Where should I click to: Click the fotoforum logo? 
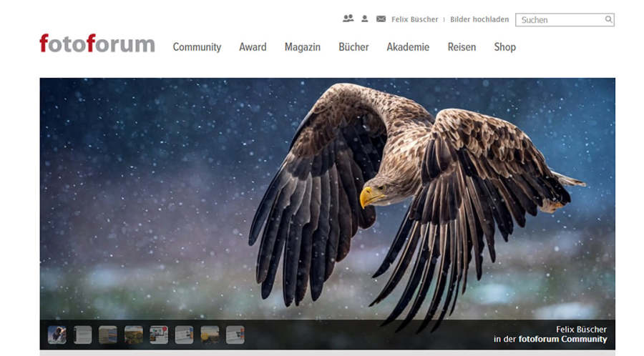point(97,44)
